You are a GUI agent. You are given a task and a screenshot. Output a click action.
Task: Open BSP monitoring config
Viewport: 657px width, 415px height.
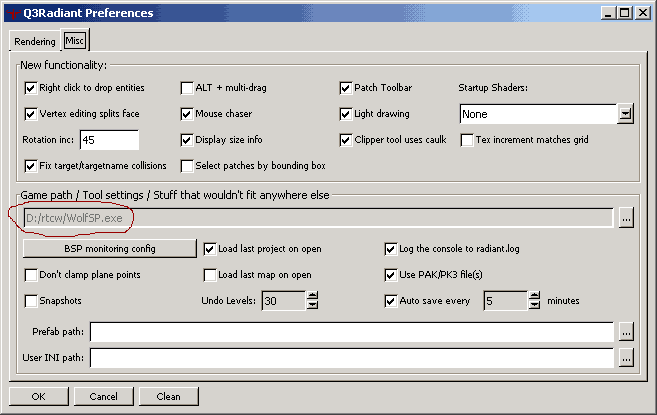pos(110,249)
